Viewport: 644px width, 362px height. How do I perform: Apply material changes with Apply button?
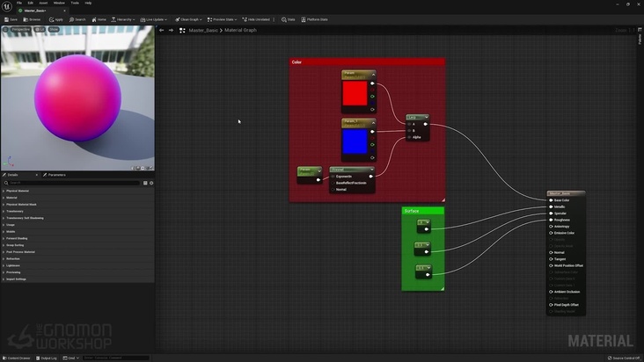[x=55, y=19]
